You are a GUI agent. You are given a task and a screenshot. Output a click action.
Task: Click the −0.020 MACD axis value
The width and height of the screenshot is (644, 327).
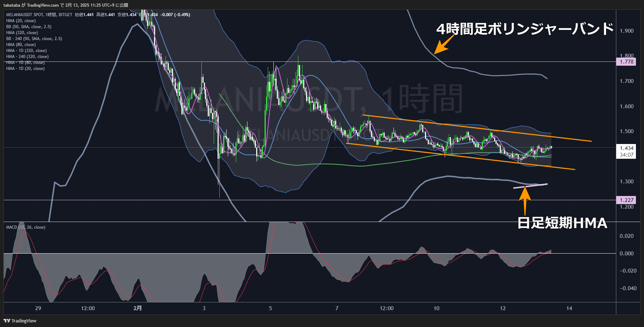(x=628, y=271)
